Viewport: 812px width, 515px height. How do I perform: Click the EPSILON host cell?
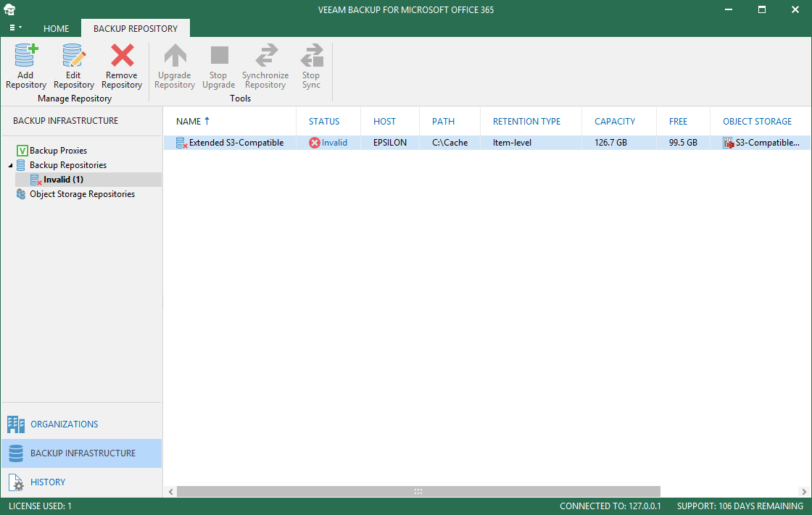coord(390,143)
